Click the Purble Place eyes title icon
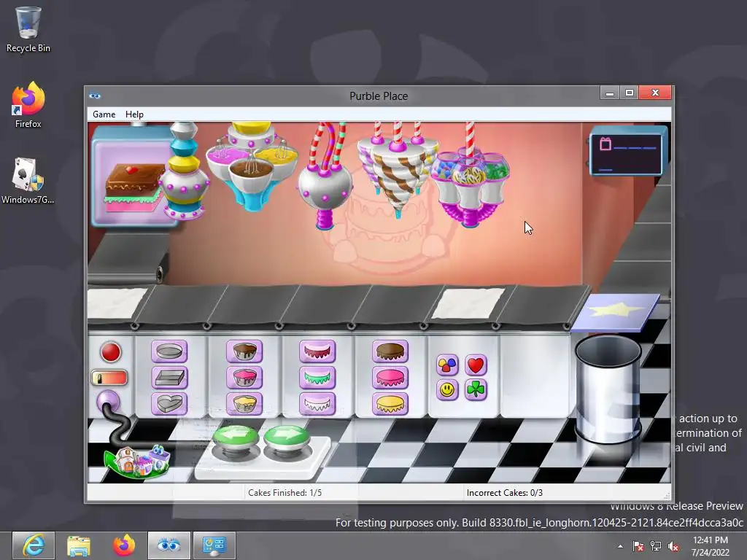This screenshot has width=747, height=560. tap(95, 96)
